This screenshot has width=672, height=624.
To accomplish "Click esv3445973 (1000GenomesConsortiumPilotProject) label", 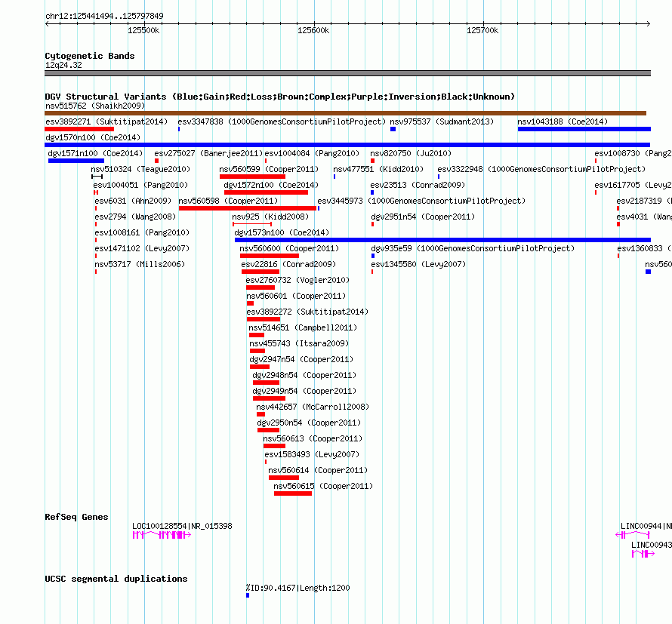I will coord(421,201).
